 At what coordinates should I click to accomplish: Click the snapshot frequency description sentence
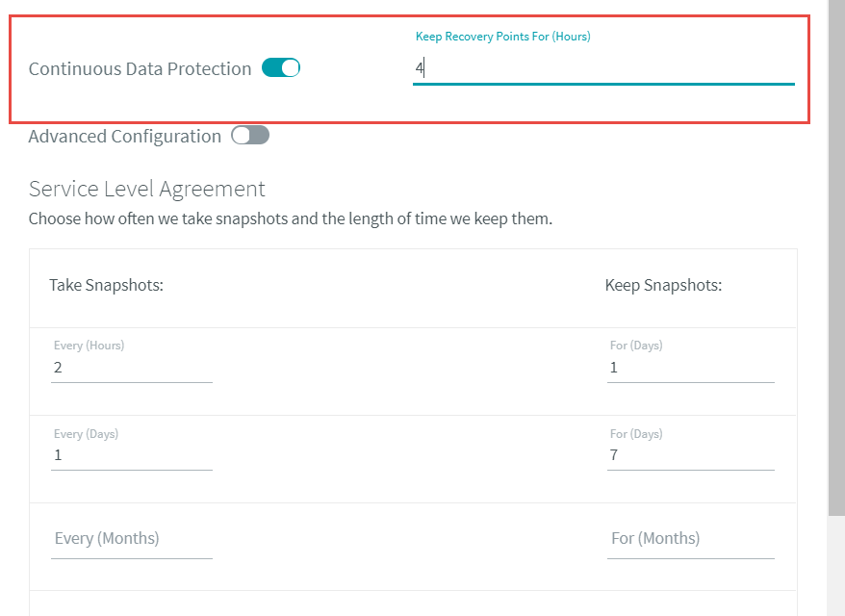[291, 218]
